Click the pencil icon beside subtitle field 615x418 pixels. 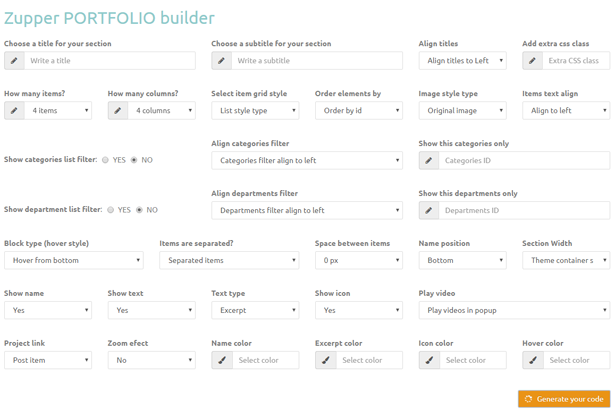[221, 61]
